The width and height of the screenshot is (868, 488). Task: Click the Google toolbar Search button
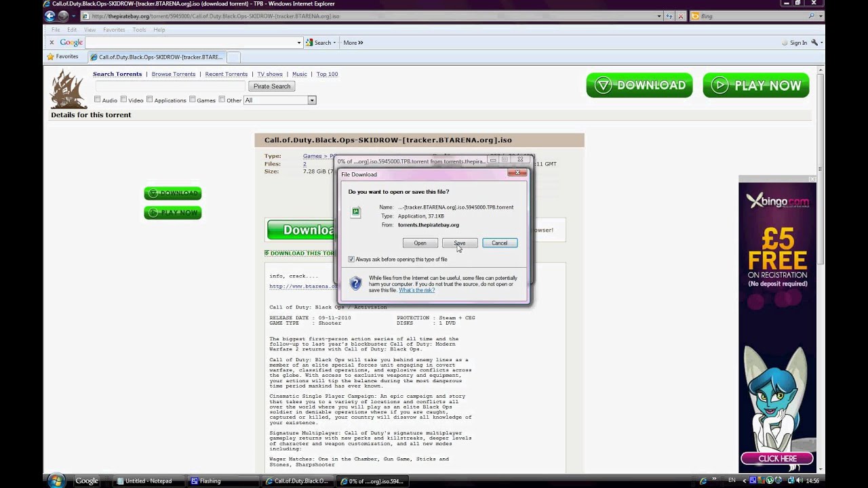320,43
